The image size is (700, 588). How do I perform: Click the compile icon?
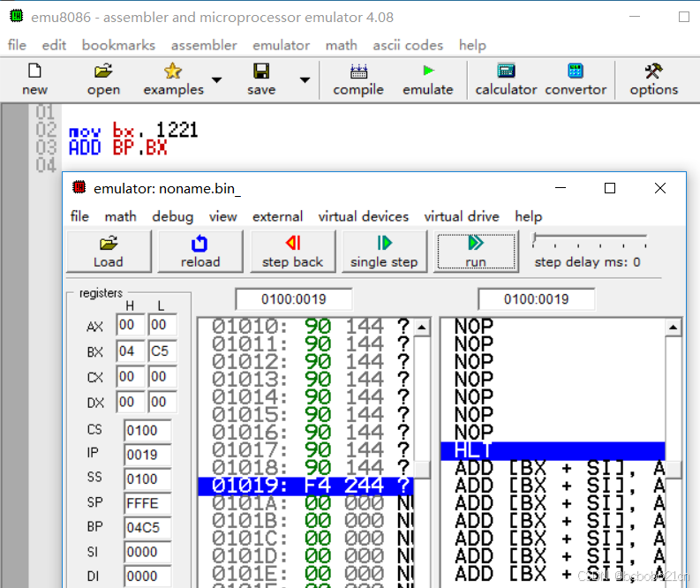click(x=358, y=71)
